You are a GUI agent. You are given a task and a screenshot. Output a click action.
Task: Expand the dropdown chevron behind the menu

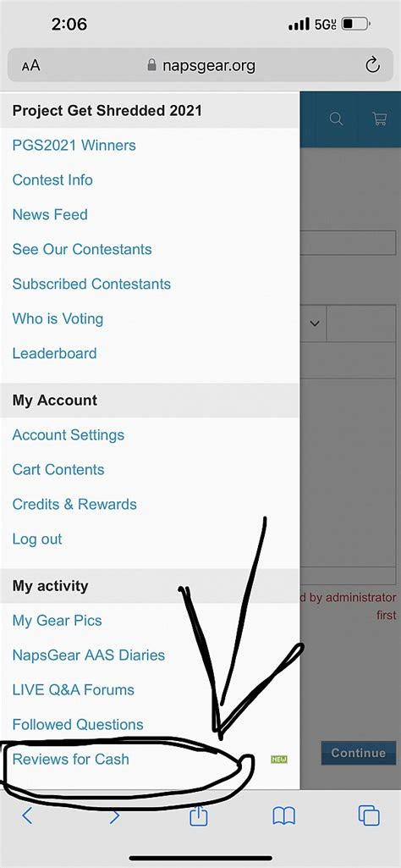point(315,323)
